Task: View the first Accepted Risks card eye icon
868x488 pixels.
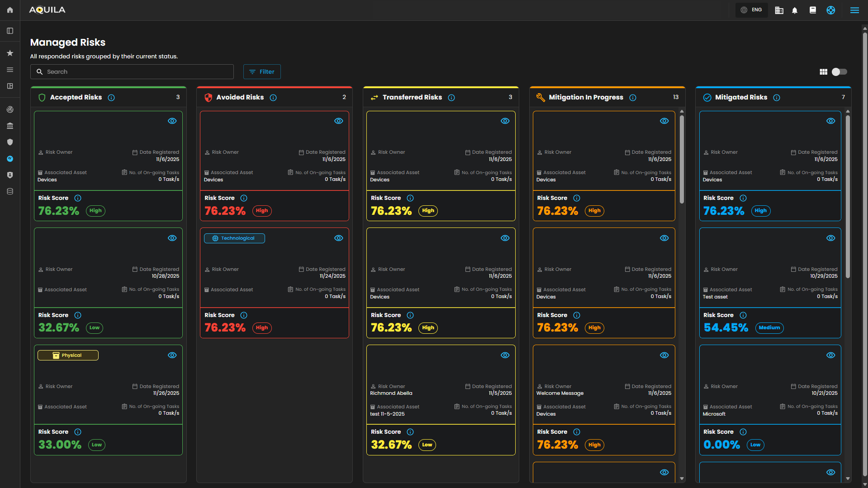Action: click(x=172, y=121)
